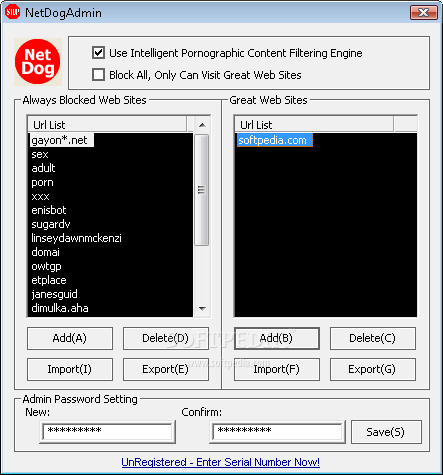Click Add(B) for great sites

pos(277,338)
